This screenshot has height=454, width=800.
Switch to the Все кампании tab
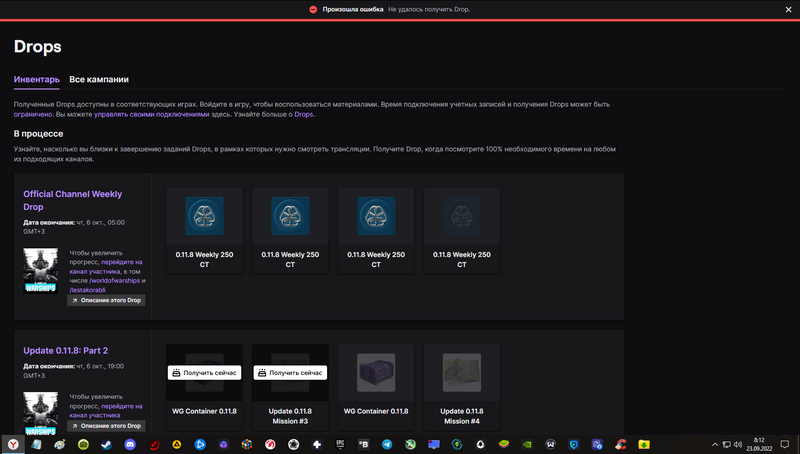tap(99, 80)
